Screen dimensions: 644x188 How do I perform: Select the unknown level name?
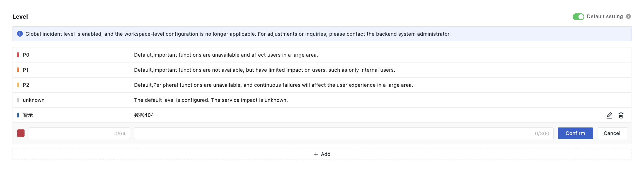[34, 100]
